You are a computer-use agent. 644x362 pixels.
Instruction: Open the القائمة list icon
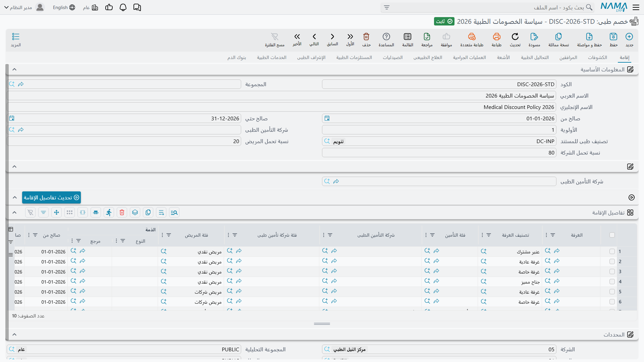point(408,37)
